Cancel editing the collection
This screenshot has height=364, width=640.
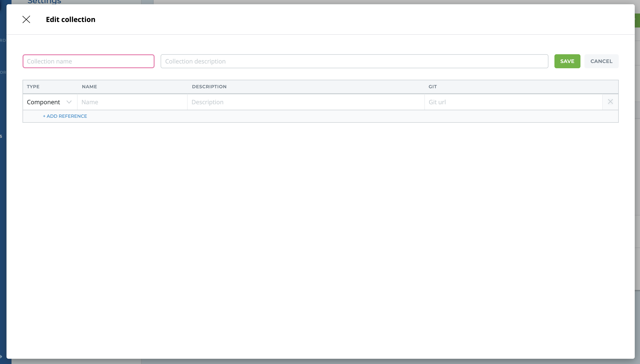(x=601, y=61)
